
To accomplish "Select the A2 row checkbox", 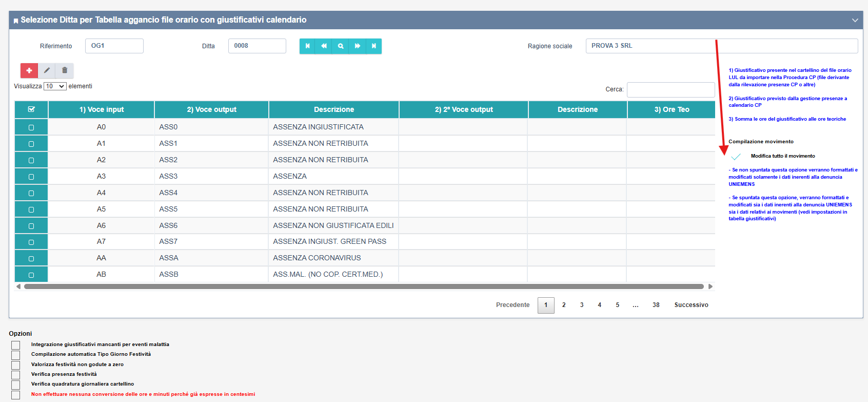I will [31, 160].
